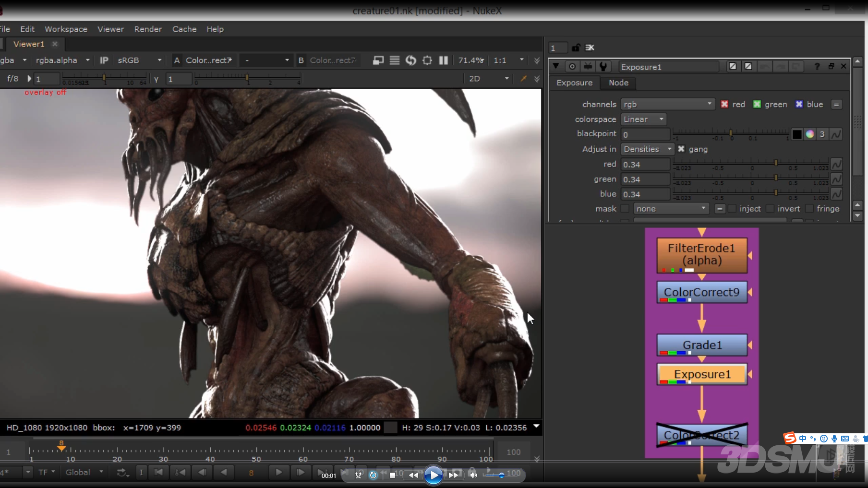Click the media player stop button
This screenshot has width=868, height=488.
pyautogui.click(x=392, y=475)
